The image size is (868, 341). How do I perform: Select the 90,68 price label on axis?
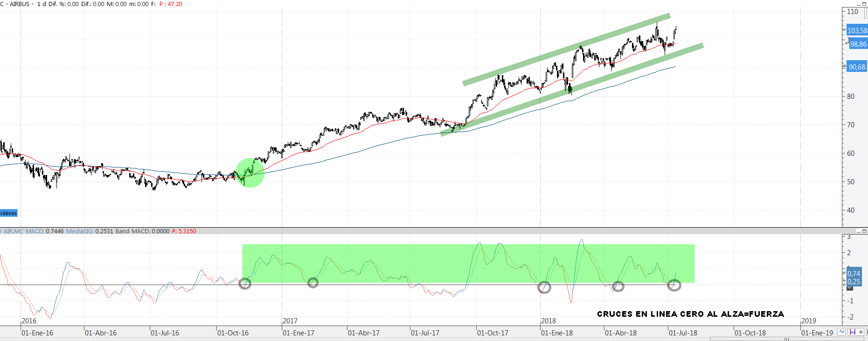coord(857,67)
